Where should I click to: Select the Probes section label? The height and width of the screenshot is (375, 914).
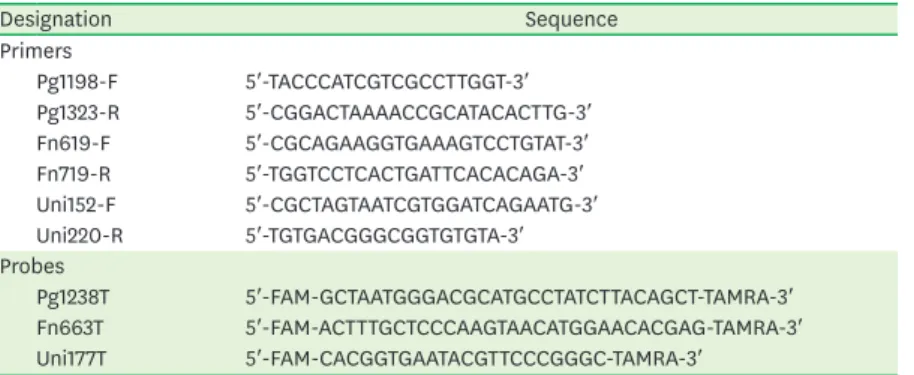click(32, 267)
